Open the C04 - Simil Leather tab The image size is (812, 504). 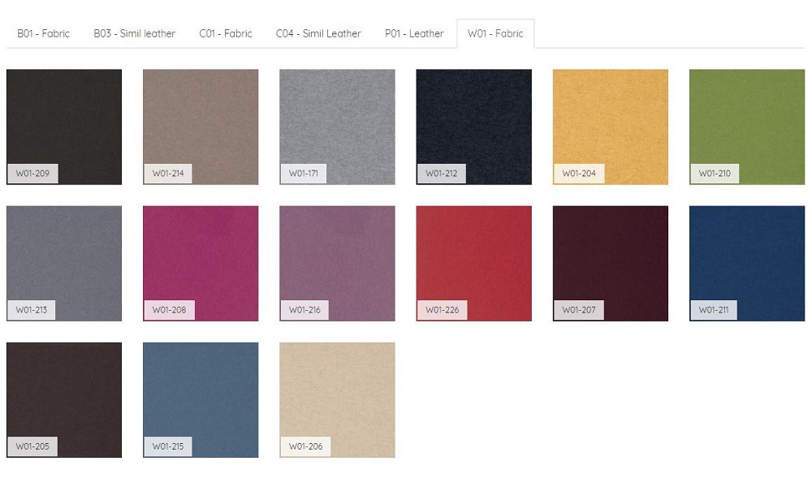[318, 33]
